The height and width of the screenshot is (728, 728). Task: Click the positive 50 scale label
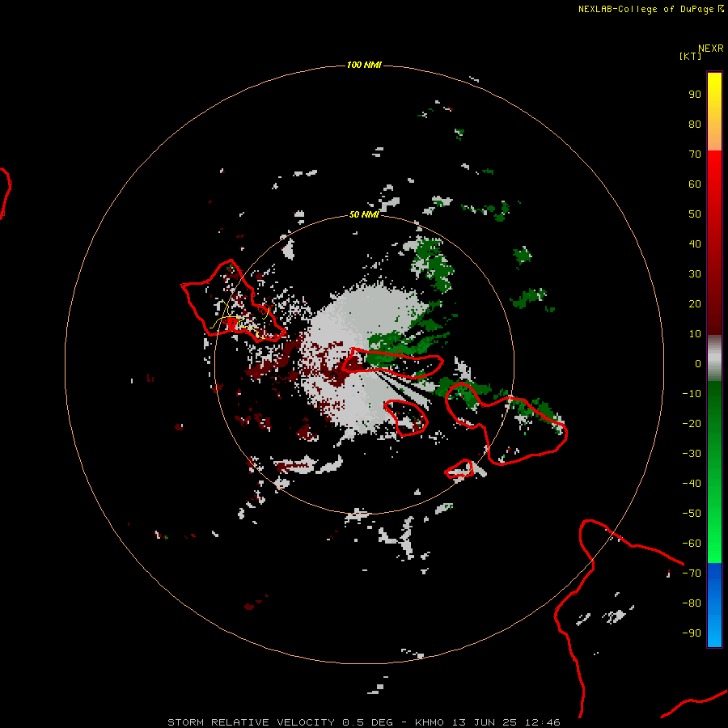(x=695, y=214)
